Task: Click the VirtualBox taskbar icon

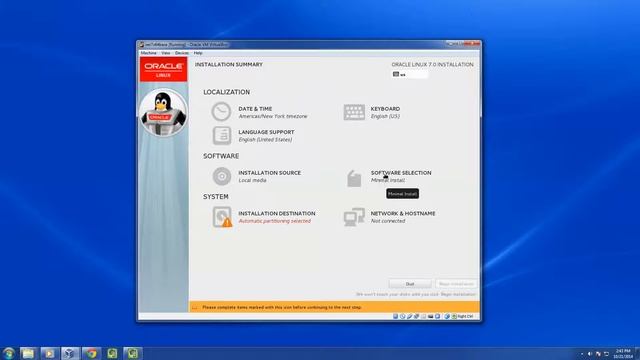Action: click(x=70, y=353)
